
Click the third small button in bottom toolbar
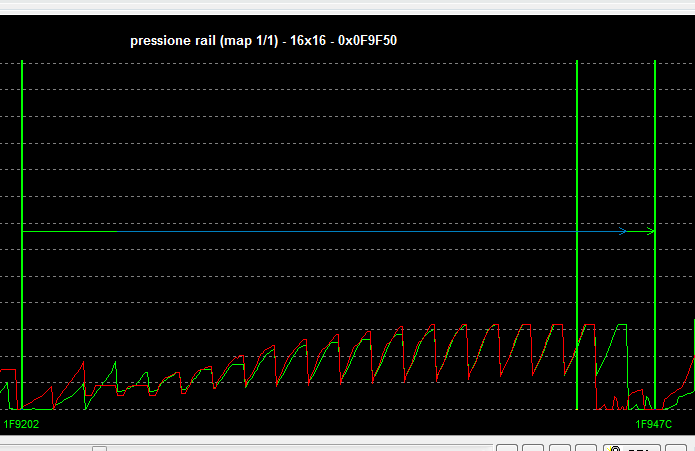coord(559,446)
